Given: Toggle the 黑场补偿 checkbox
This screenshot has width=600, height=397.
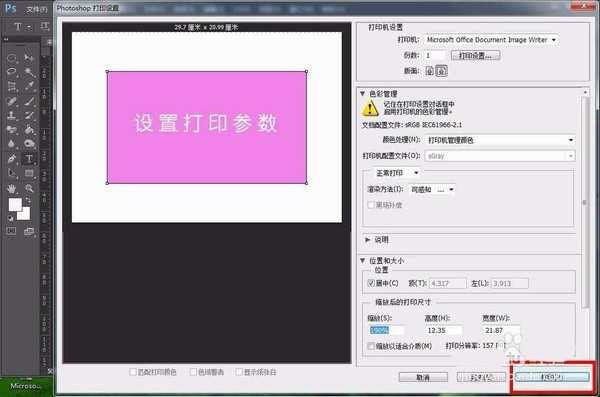Looking at the screenshot, I should (371, 205).
